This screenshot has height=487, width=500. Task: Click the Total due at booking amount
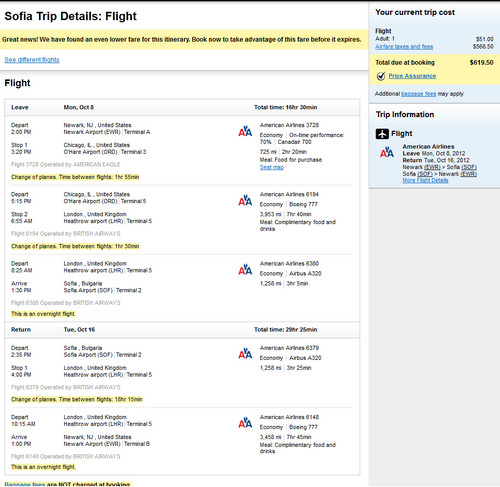(481, 62)
